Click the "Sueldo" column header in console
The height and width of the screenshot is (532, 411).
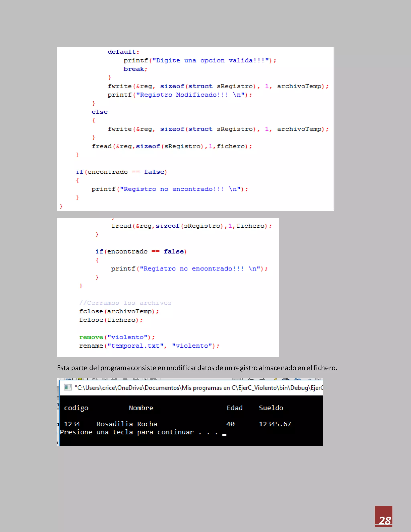[271, 408]
